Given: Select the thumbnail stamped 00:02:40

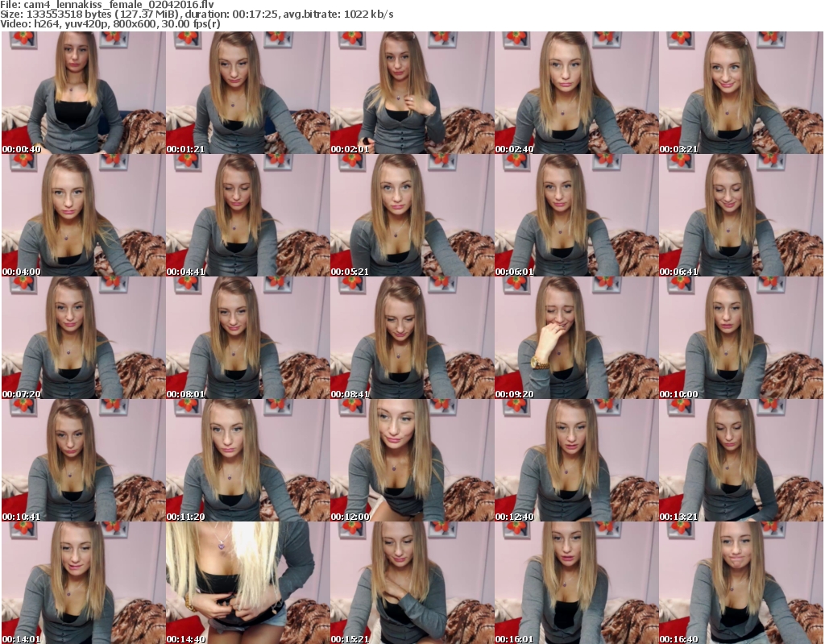Looking at the screenshot, I should point(576,93).
